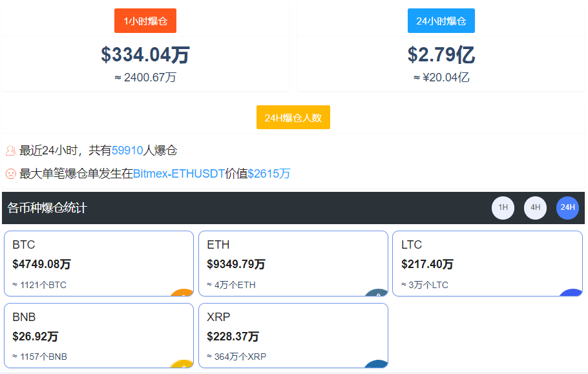Click the yellow 24H爆仓人数 label
Screen dimensions: 588x374
tap(293, 118)
